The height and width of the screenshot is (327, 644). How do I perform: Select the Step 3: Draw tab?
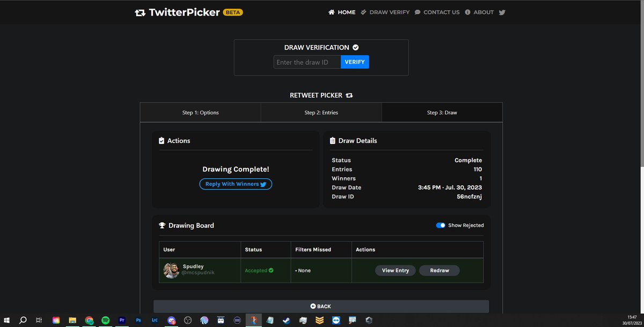[442, 113]
